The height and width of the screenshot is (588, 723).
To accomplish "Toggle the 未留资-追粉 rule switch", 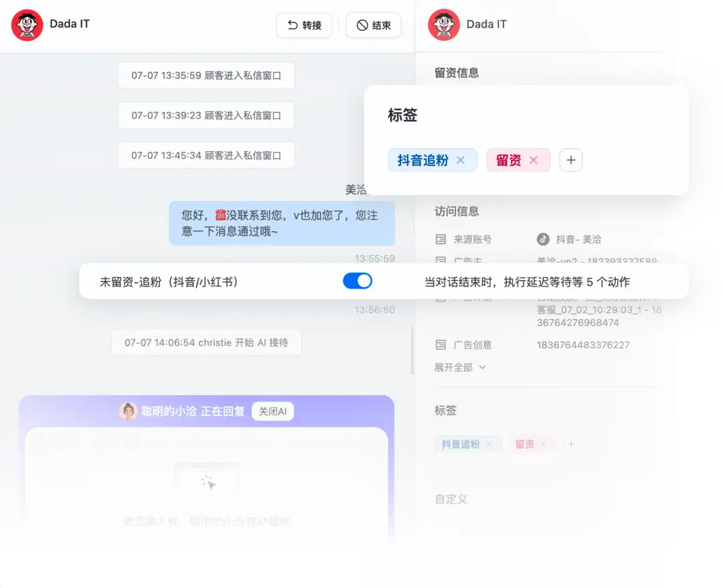I will pos(357,281).
